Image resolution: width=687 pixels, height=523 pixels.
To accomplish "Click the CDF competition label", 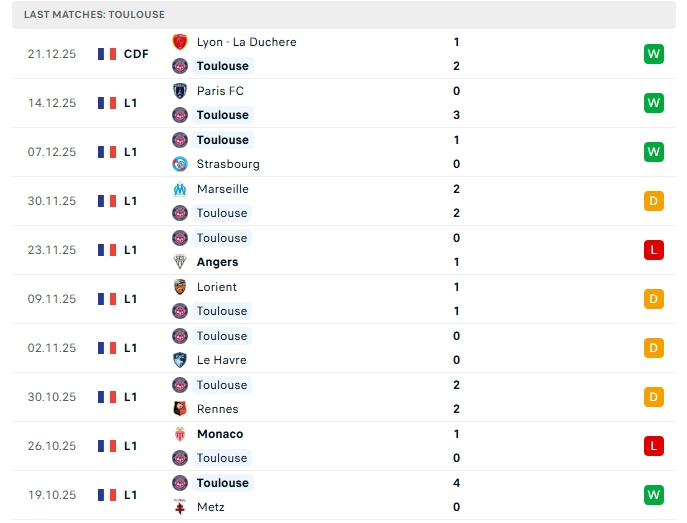I will point(136,54).
